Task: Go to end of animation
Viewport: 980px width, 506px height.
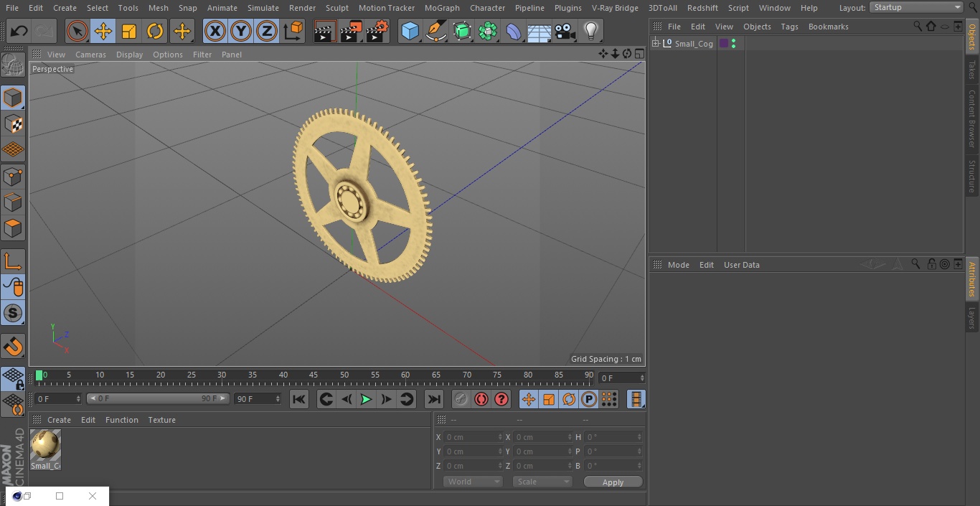Action: click(434, 399)
